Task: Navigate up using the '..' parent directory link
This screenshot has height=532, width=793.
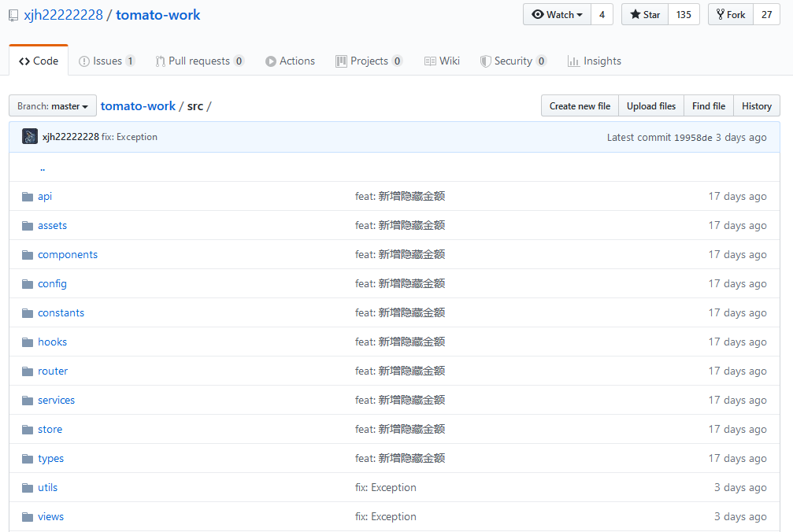Action: point(43,167)
